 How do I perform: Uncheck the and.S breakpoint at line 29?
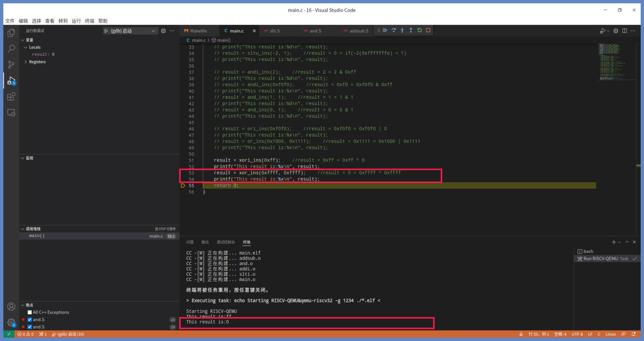pos(30,327)
